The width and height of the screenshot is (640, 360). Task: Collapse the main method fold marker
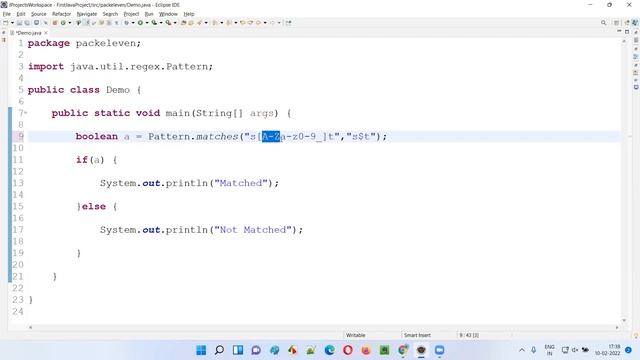(x=26, y=113)
